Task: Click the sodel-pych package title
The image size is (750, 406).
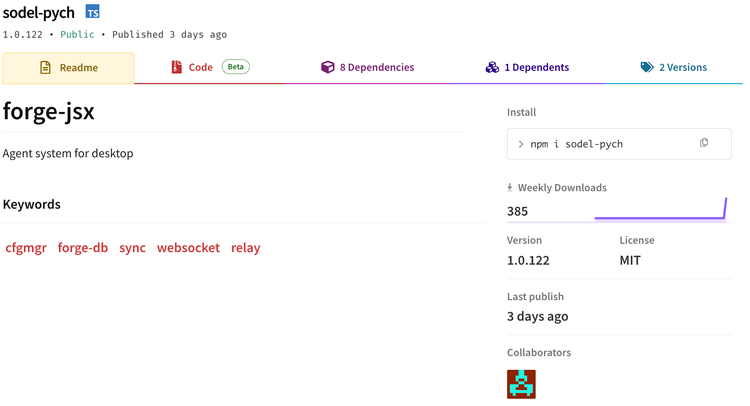Action: point(39,12)
